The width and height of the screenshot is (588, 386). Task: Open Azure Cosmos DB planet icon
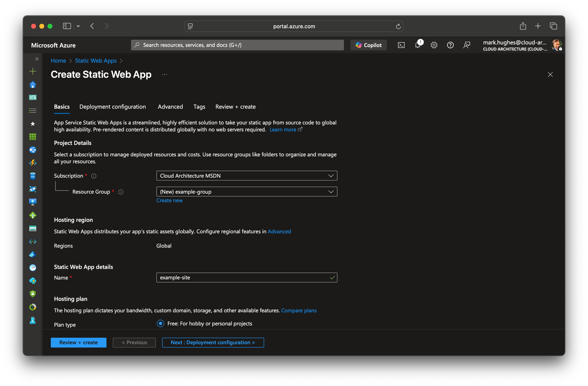tap(33, 189)
